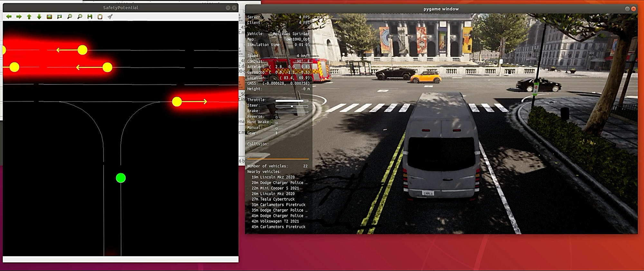Viewport: 644px width, 271px height.
Task: Click the Steer bar in the HUD
Action: (292, 106)
